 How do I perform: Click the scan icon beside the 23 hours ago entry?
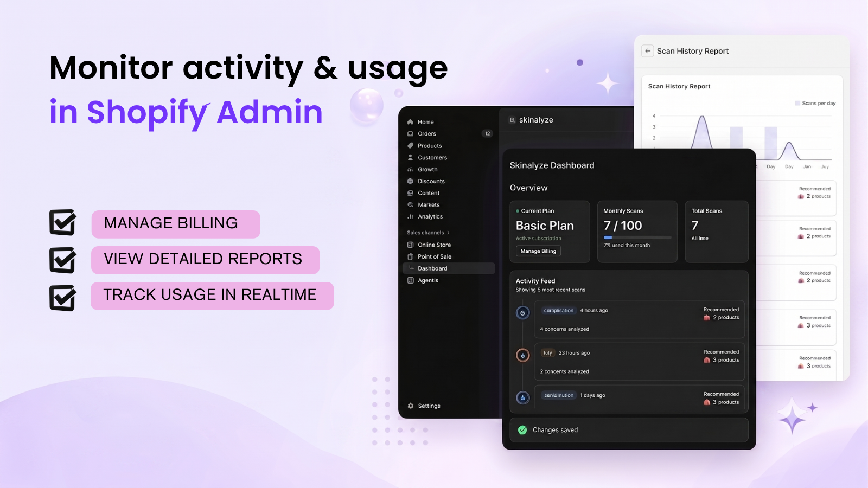pos(522,356)
